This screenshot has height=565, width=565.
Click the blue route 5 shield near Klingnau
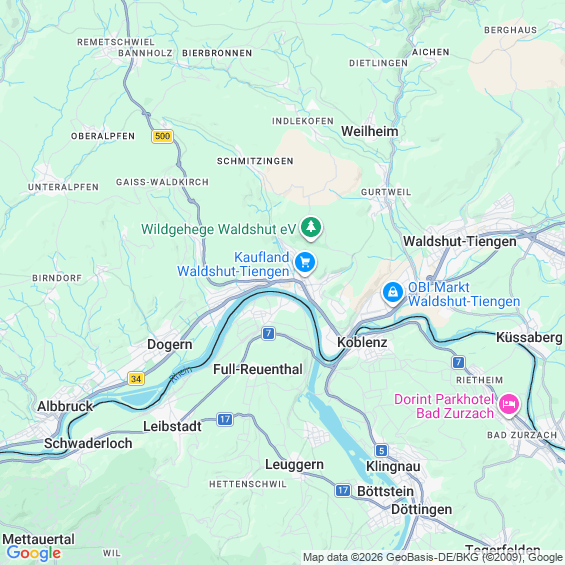coord(382,450)
